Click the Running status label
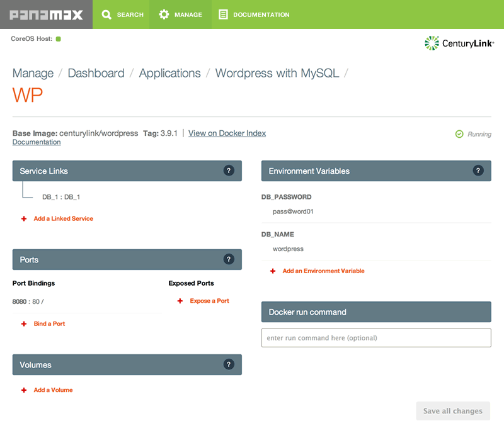 [x=479, y=134]
